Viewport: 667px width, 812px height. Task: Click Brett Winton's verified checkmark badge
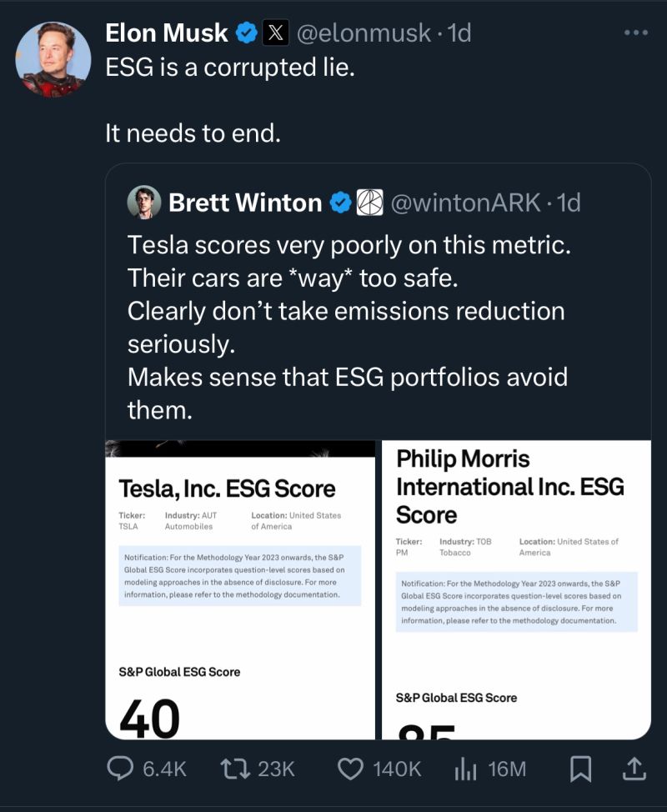point(341,202)
